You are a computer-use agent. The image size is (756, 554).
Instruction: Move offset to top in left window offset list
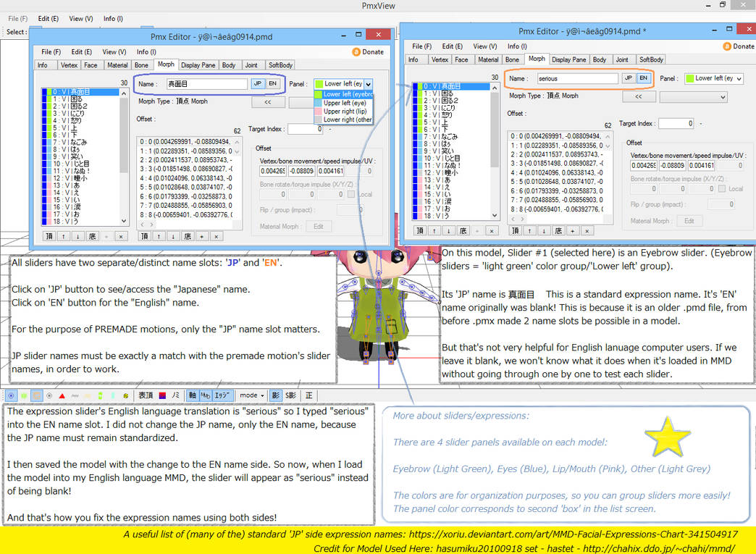[x=144, y=236]
